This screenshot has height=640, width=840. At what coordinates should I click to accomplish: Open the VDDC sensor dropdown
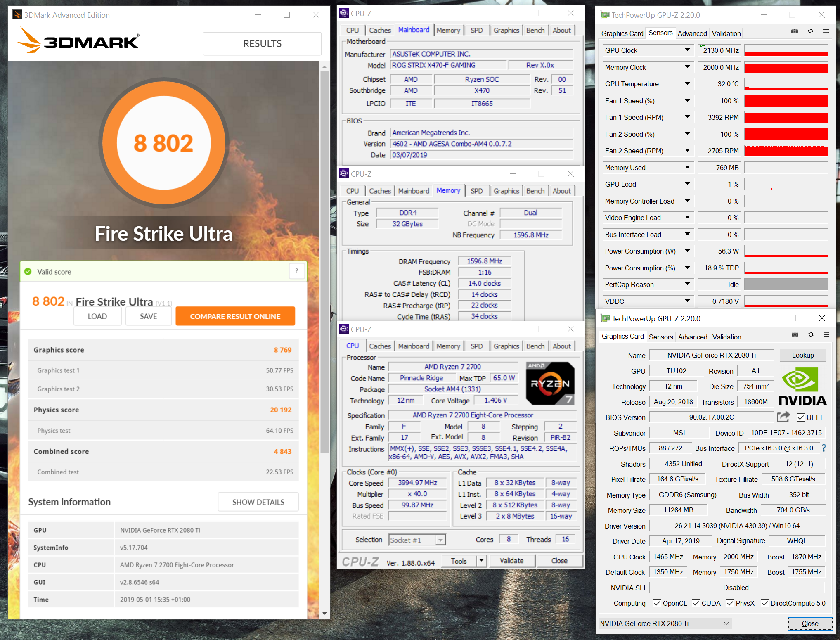(x=687, y=301)
